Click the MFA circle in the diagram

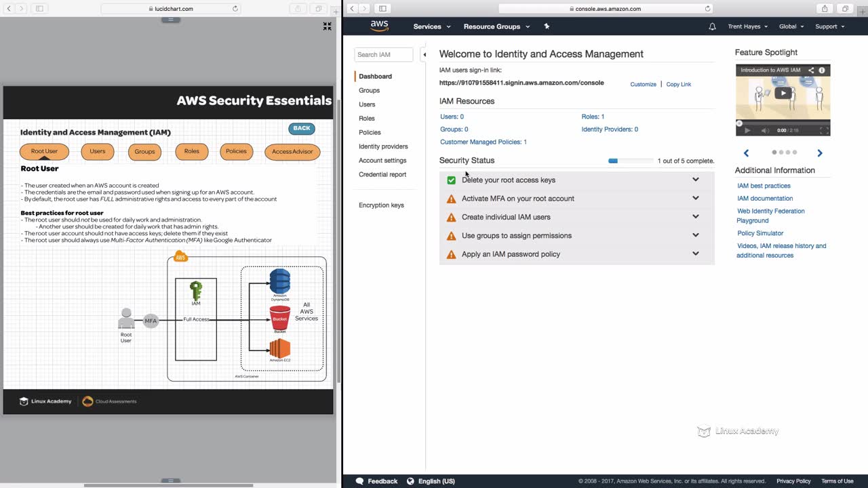(x=151, y=321)
